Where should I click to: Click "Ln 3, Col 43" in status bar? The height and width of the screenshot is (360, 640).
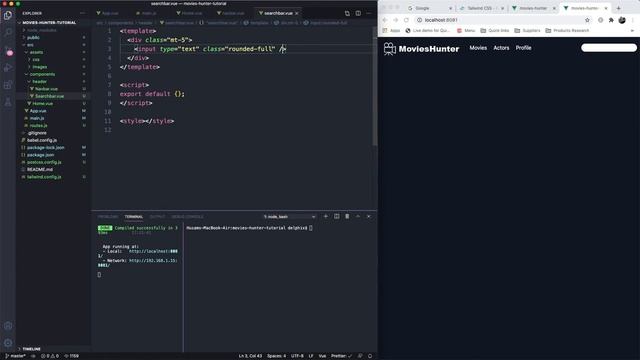point(250,356)
